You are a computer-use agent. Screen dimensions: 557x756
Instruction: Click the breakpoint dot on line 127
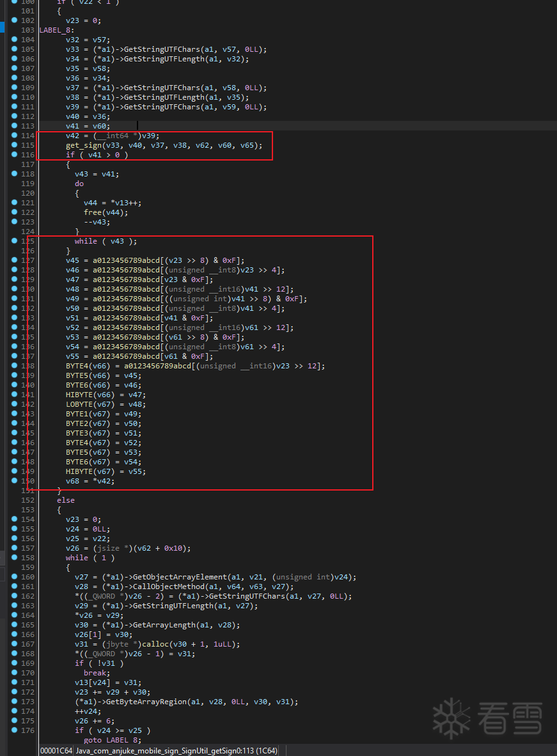15,260
